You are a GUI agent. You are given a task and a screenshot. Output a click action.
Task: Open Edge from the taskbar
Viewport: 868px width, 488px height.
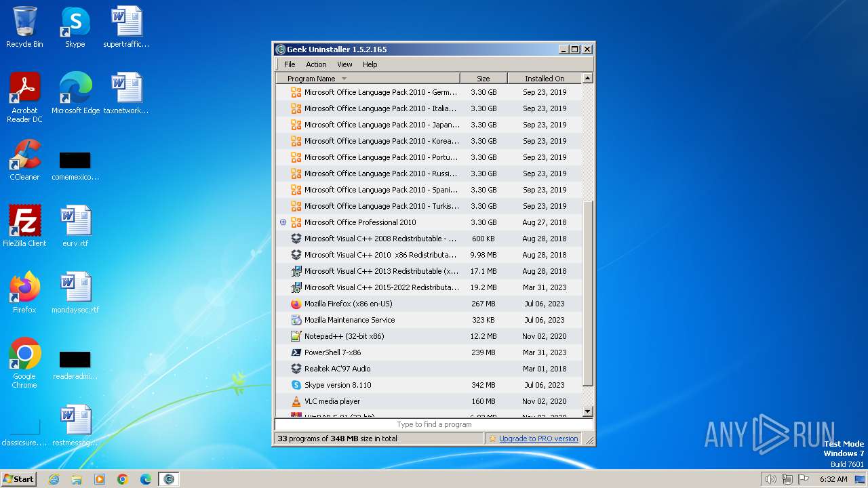pyautogui.click(x=146, y=479)
